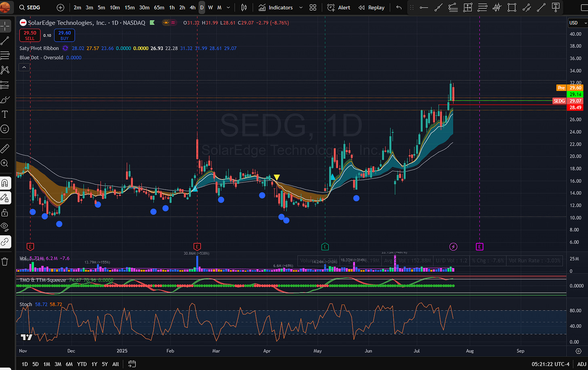The image size is (588, 370).
Task: Select the ruler measure tool
Action: [x=5, y=148]
